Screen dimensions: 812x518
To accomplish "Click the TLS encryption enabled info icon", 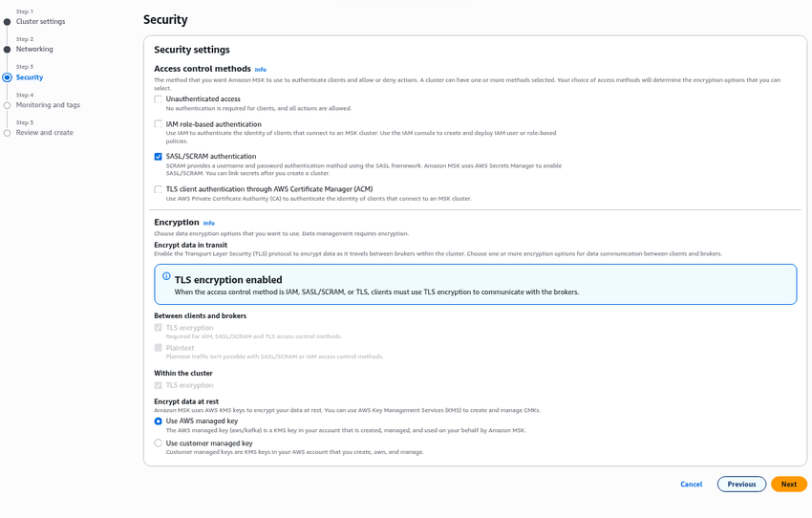I will tap(166, 277).
